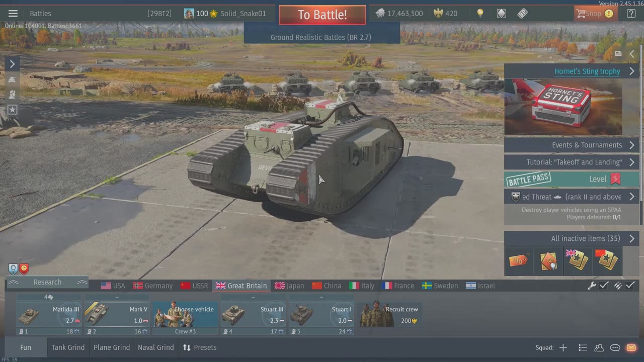Image resolution: width=644 pixels, height=362 pixels.
Task: Open the Shop button
Action: click(596, 14)
